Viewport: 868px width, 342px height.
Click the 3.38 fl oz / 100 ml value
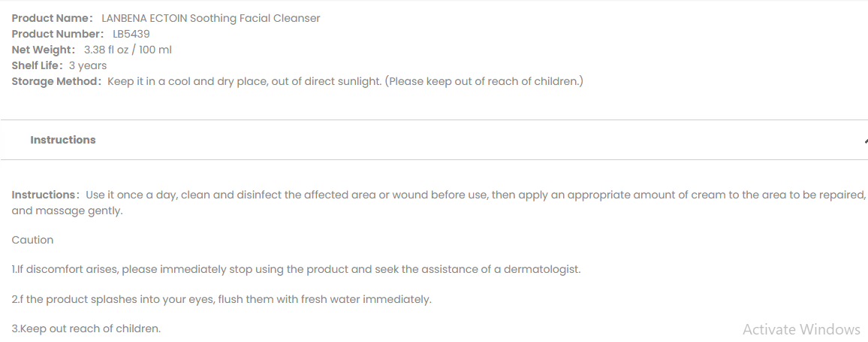click(x=128, y=50)
